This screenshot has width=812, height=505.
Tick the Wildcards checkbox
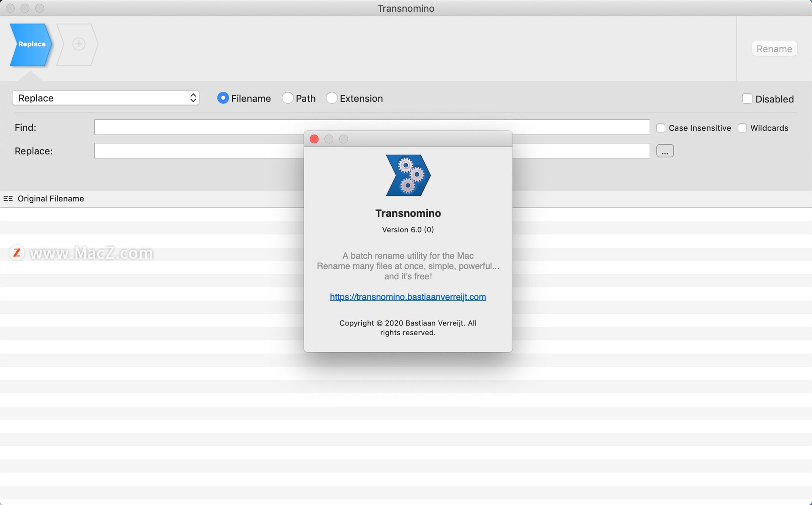742,128
